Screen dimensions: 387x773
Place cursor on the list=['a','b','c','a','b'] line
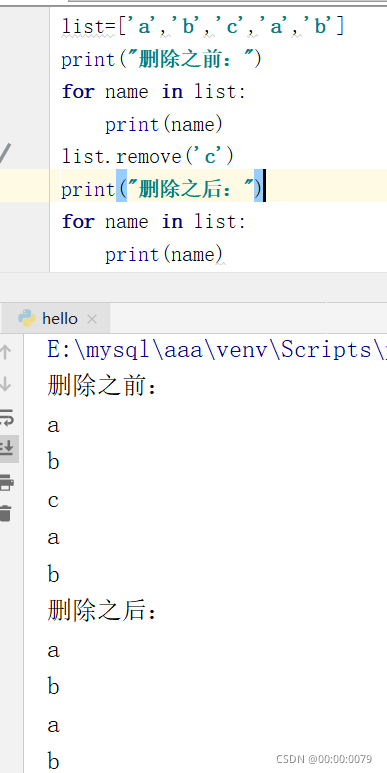pyautogui.click(x=203, y=27)
